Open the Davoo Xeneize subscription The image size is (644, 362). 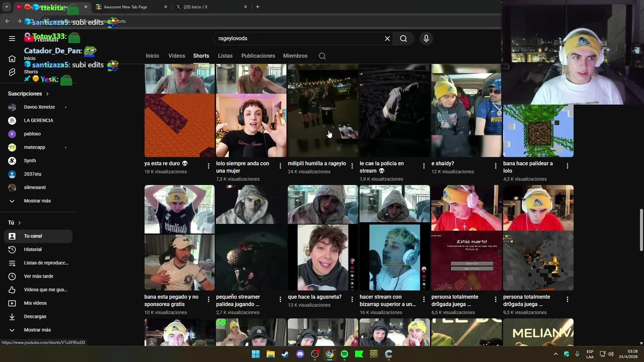tap(38, 107)
